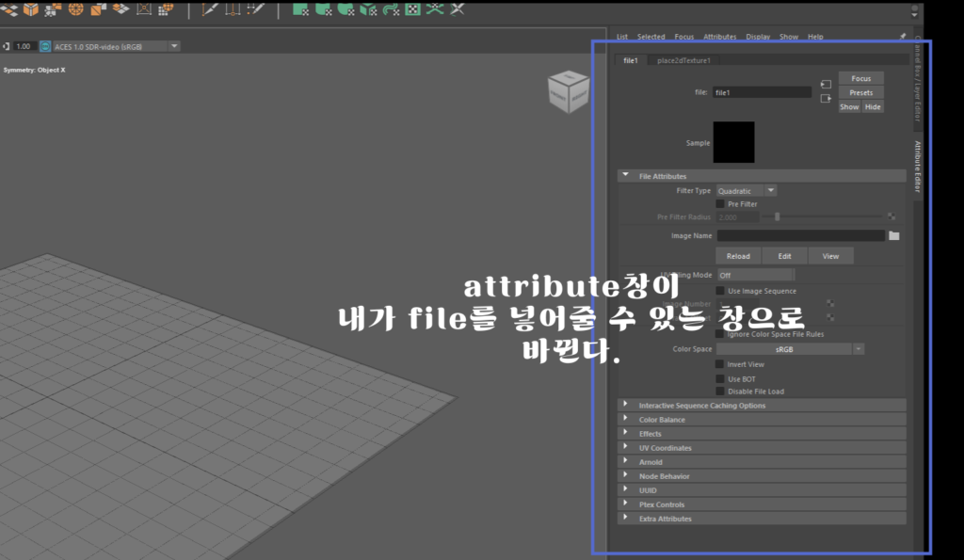Screen dimensions: 964x560
Task: Click the Hide button
Action: pos(873,107)
